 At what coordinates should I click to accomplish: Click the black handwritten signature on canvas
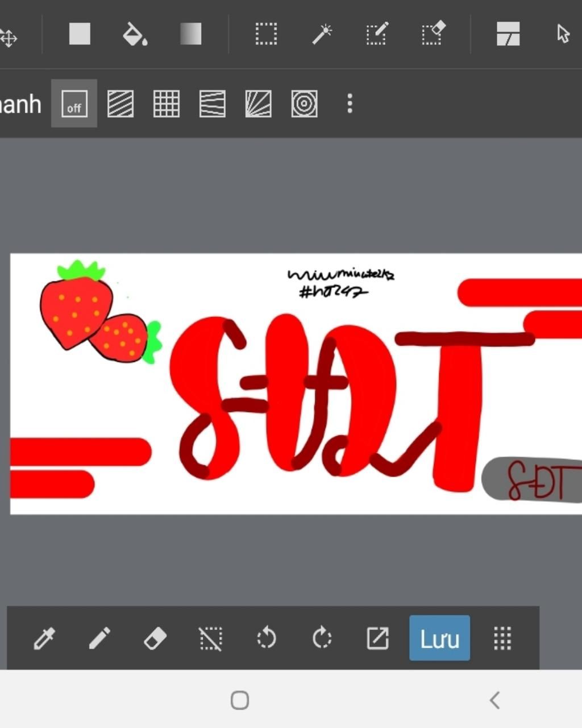[x=340, y=283]
